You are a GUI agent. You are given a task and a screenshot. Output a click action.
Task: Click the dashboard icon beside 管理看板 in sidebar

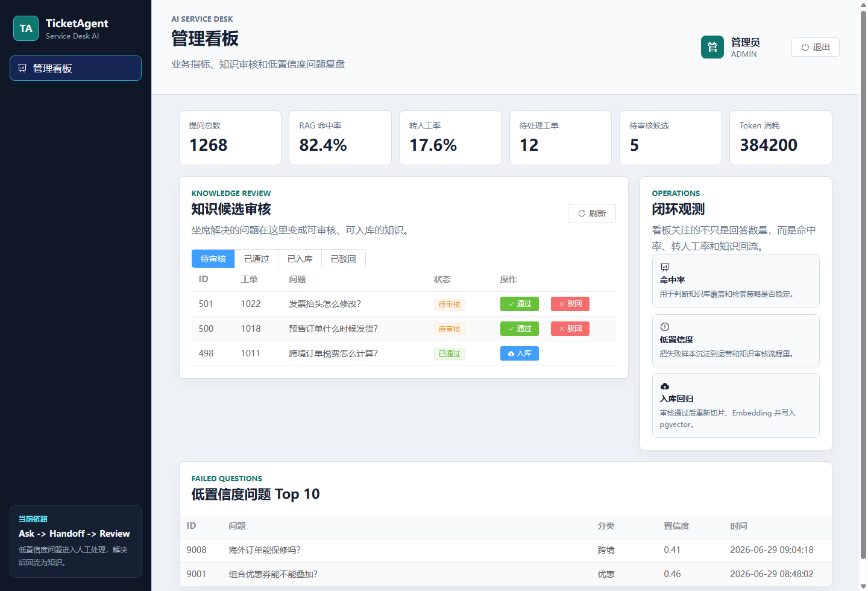click(x=22, y=68)
